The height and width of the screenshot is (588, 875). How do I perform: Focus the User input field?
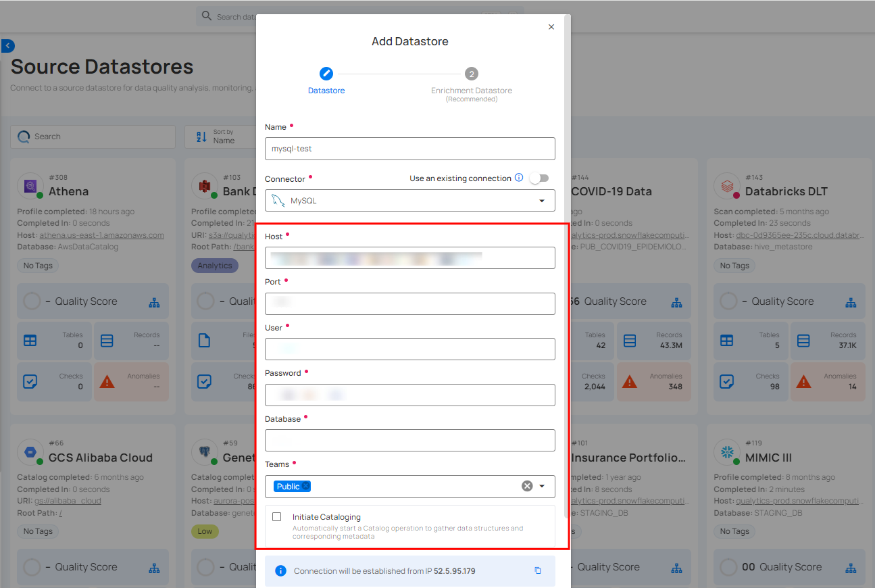tap(410, 349)
